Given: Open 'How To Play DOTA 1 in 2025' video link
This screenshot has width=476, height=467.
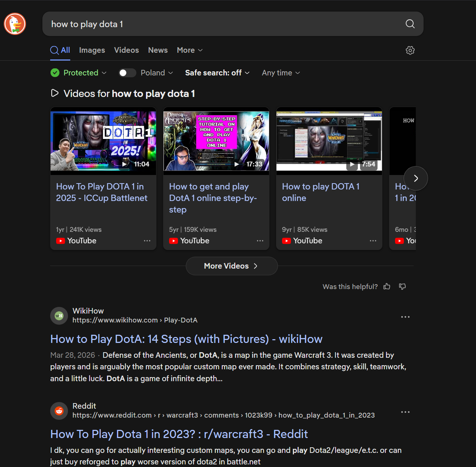Looking at the screenshot, I should coord(102,192).
